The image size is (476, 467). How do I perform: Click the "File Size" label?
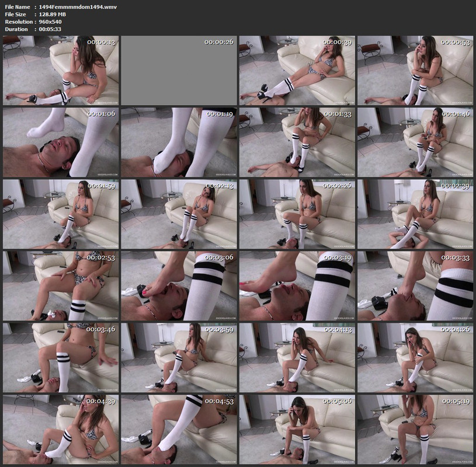coord(16,14)
